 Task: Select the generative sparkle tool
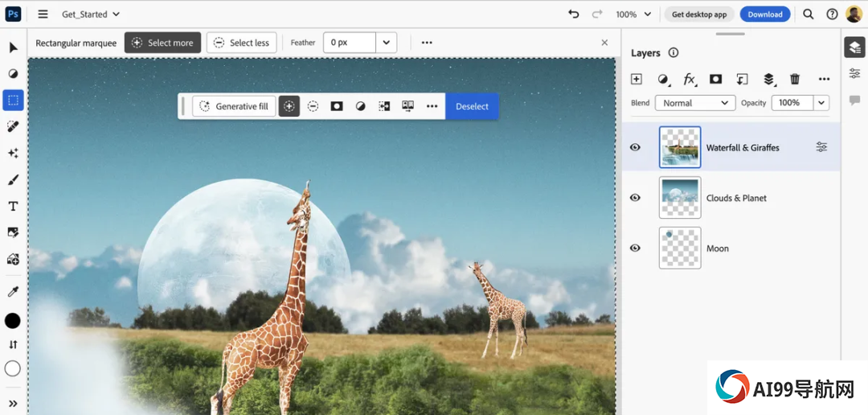pyautogui.click(x=14, y=153)
